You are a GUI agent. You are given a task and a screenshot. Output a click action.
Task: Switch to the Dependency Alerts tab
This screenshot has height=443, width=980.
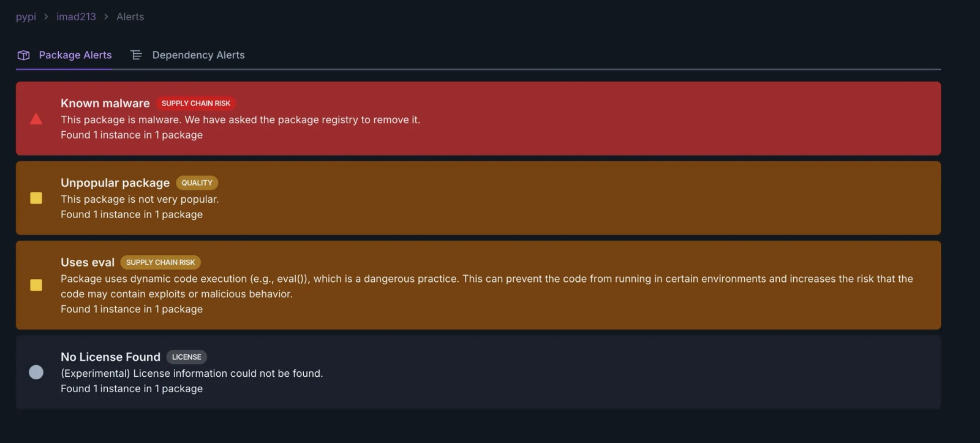pyautogui.click(x=187, y=55)
